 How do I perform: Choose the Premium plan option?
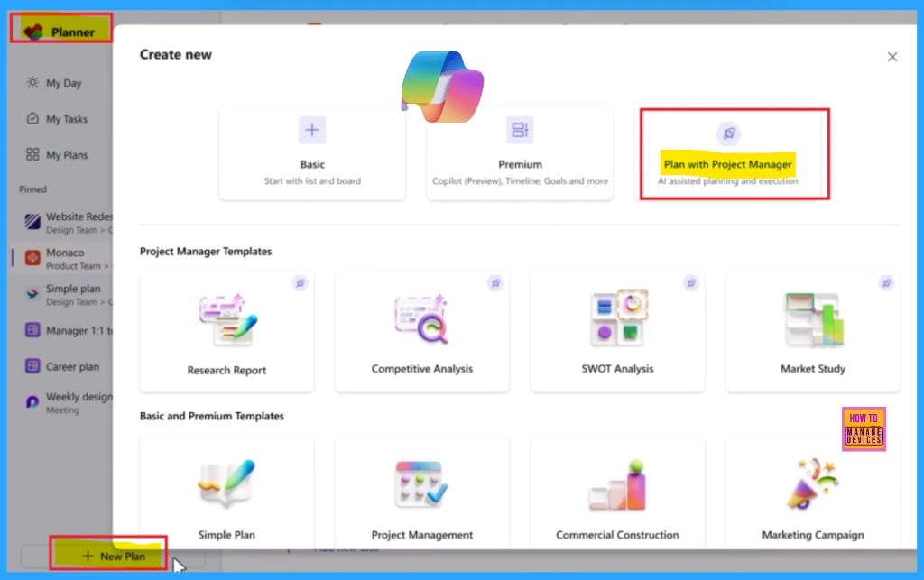(x=520, y=152)
